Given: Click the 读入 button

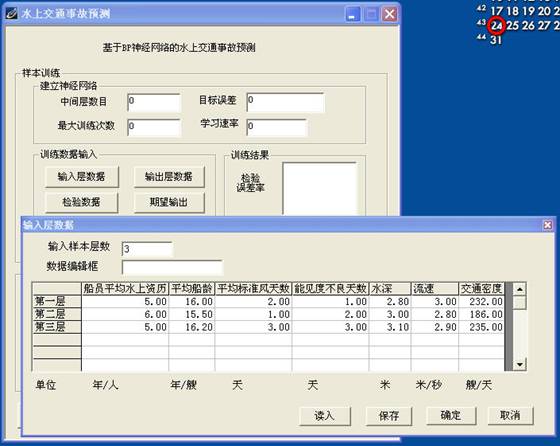Looking at the screenshot, I should 325,416.
